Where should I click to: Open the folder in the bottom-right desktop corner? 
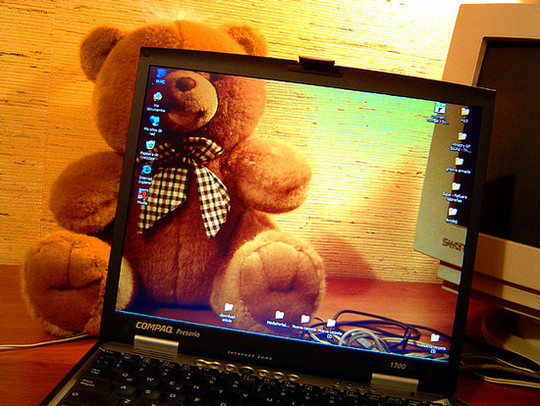pos(434,343)
